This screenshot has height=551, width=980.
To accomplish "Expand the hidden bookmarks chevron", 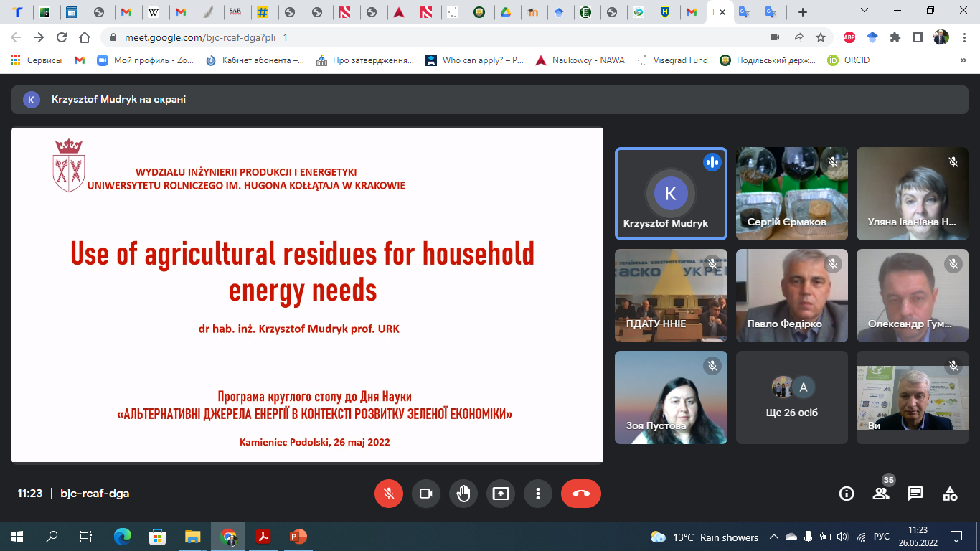I will pyautogui.click(x=963, y=61).
